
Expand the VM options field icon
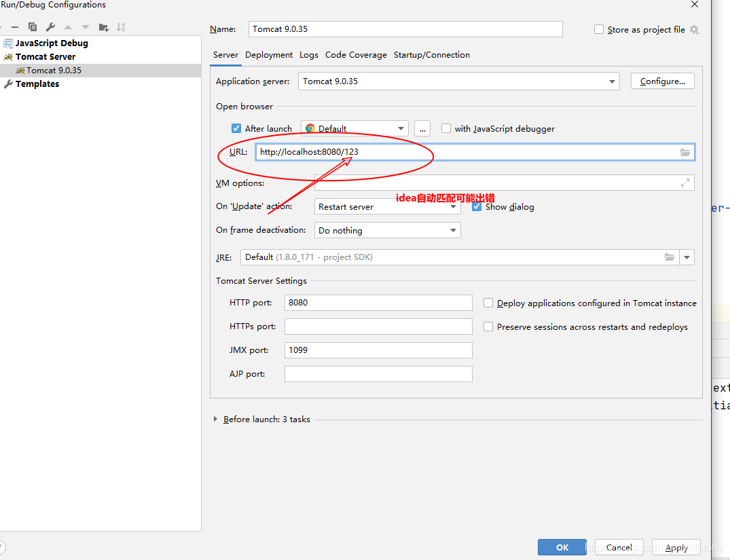[685, 183]
